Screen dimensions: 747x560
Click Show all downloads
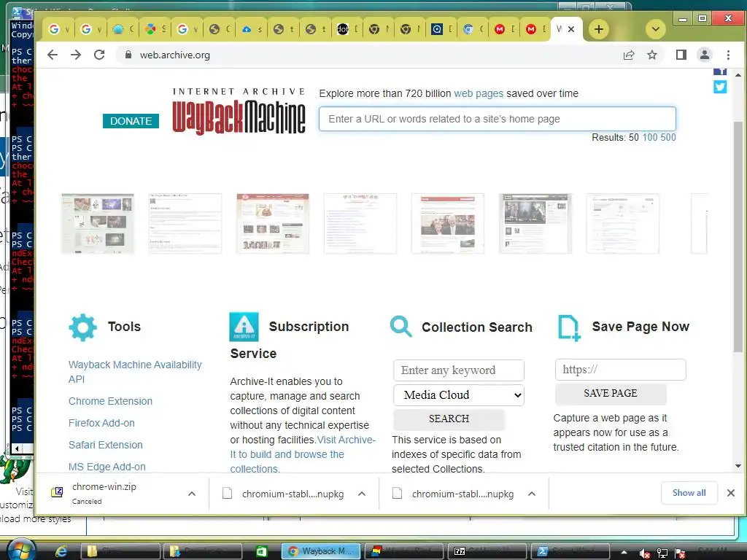(x=689, y=493)
